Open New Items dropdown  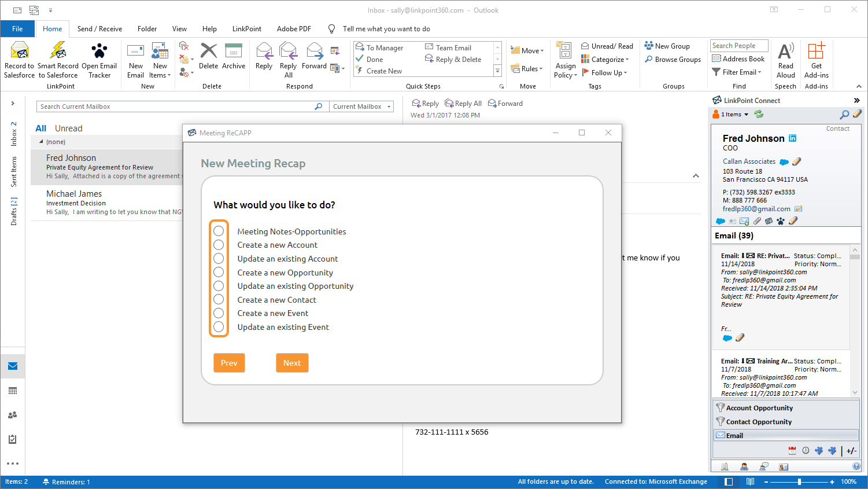tap(160, 60)
